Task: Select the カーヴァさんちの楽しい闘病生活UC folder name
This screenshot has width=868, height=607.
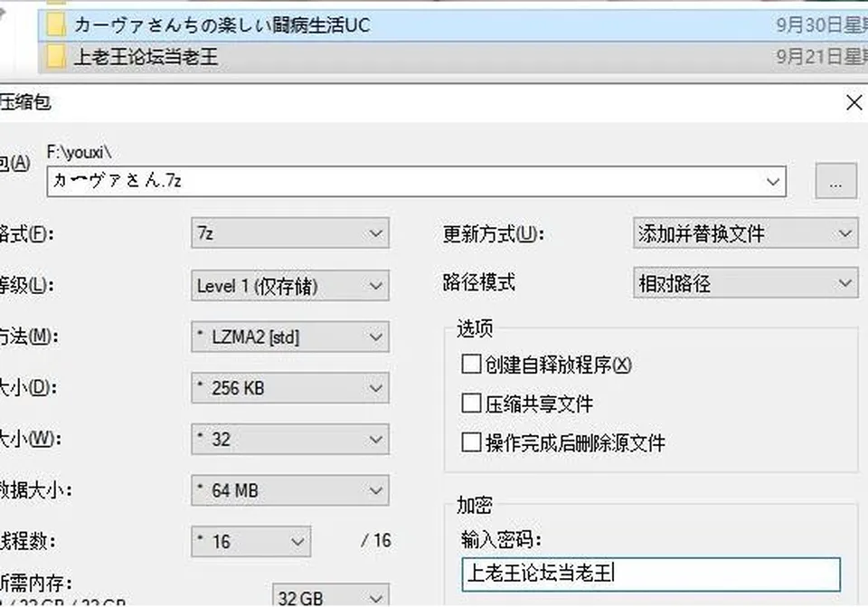Action: pyautogui.click(x=222, y=25)
